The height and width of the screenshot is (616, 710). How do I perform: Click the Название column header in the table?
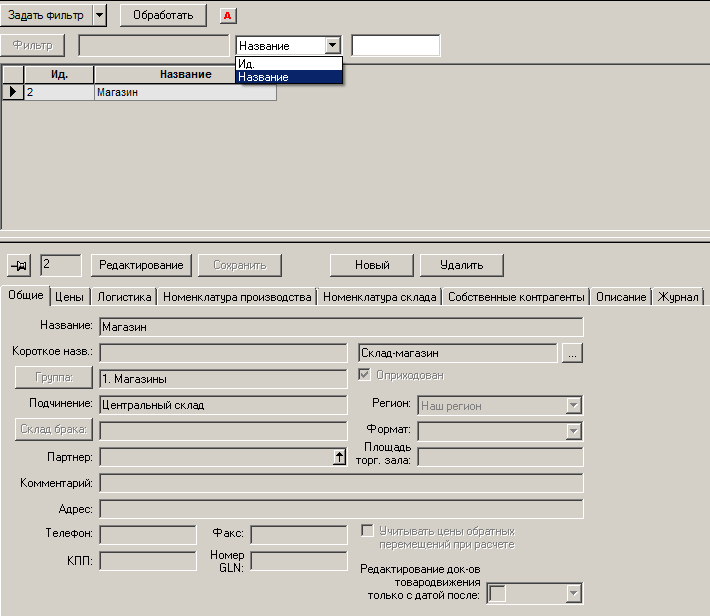point(186,74)
